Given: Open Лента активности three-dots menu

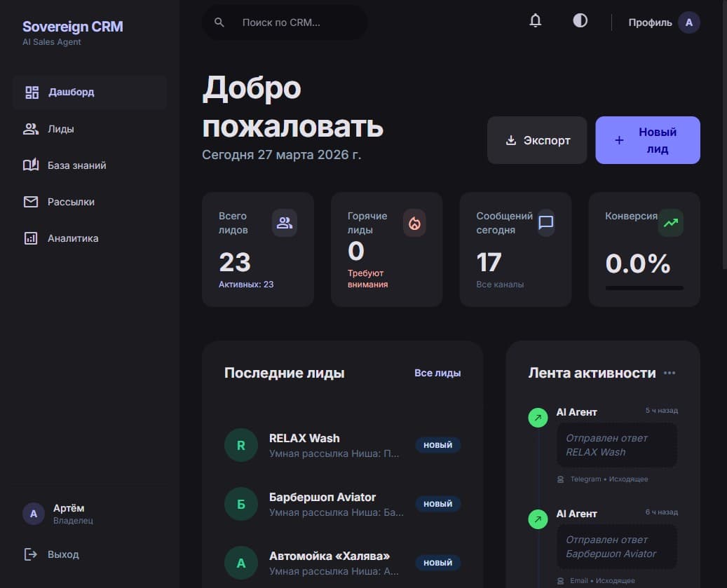Looking at the screenshot, I should (669, 373).
